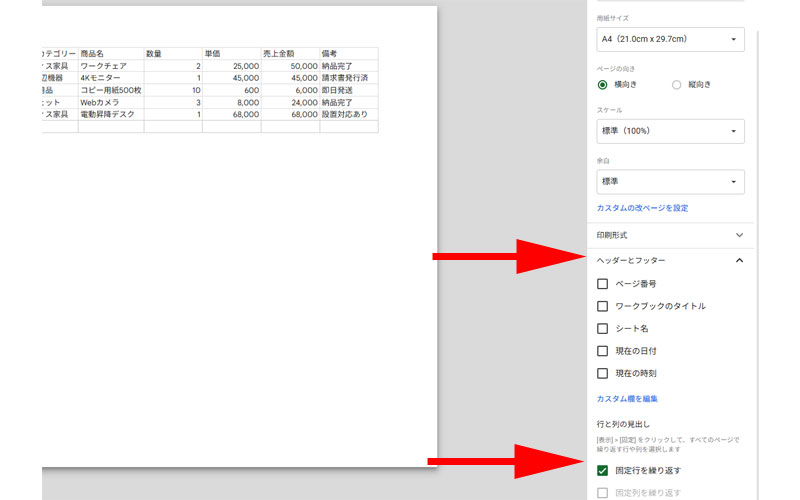Click the ヘッダーとフッター section header
The height and width of the screenshot is (500, 800).
tap(670, 261)
